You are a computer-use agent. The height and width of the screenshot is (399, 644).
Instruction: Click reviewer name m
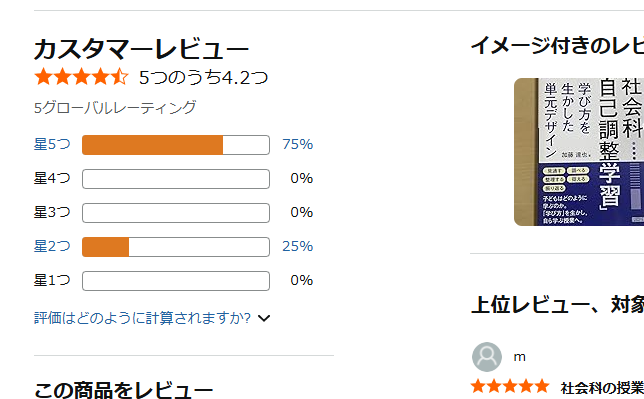point(520,357)
